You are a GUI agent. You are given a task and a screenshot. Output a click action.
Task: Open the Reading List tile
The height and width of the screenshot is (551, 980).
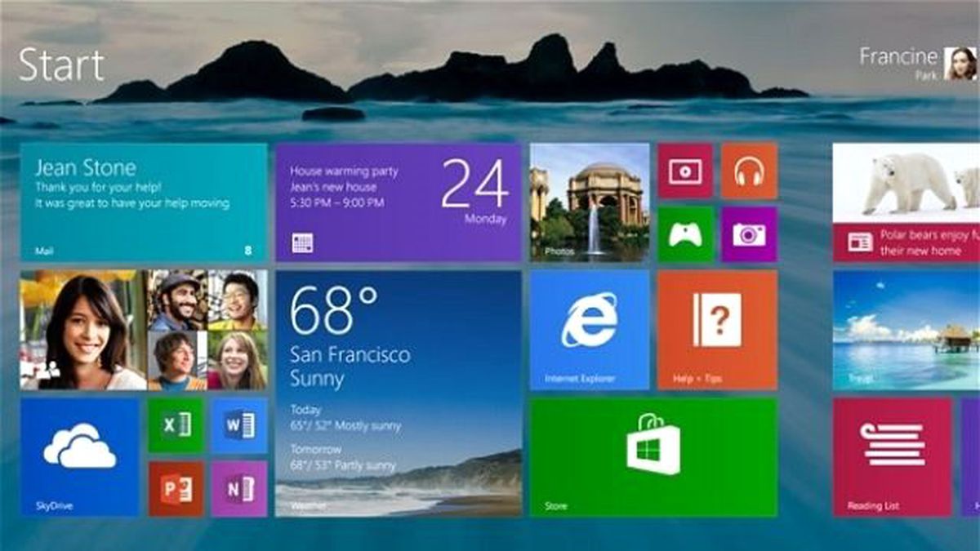click(x=893, y=457)
